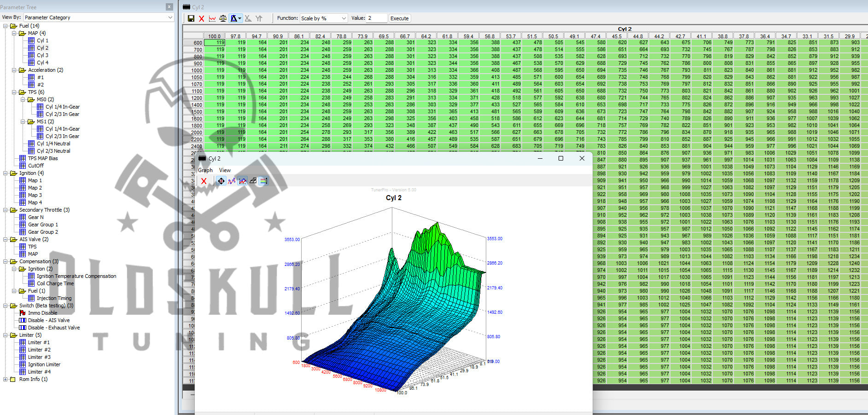
Task: Click the balance scales compare icon
Action: [223, 18]
